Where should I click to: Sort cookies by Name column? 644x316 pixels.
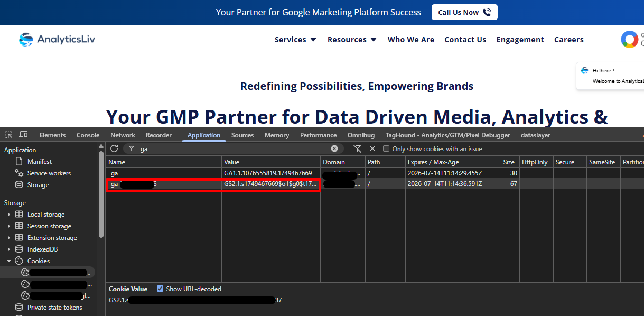(164, 162)
